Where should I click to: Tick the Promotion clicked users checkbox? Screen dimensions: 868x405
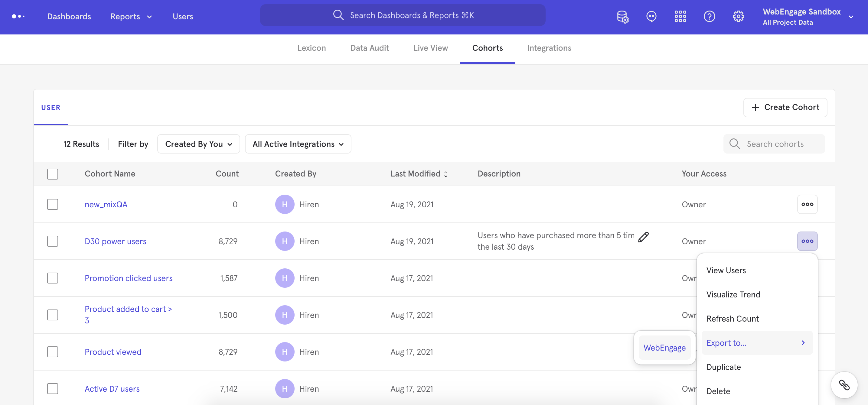pos(53,278)
